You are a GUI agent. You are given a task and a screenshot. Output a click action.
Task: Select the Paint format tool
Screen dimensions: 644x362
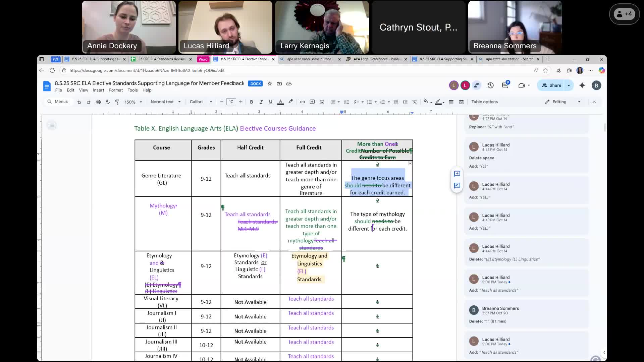tap(117, 102)
